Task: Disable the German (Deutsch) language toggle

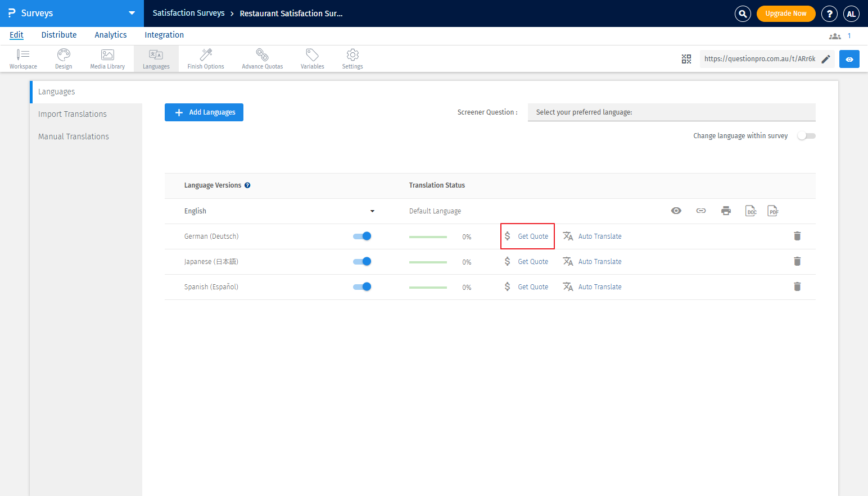Action: pyautogui.click(x=362, y=236)
